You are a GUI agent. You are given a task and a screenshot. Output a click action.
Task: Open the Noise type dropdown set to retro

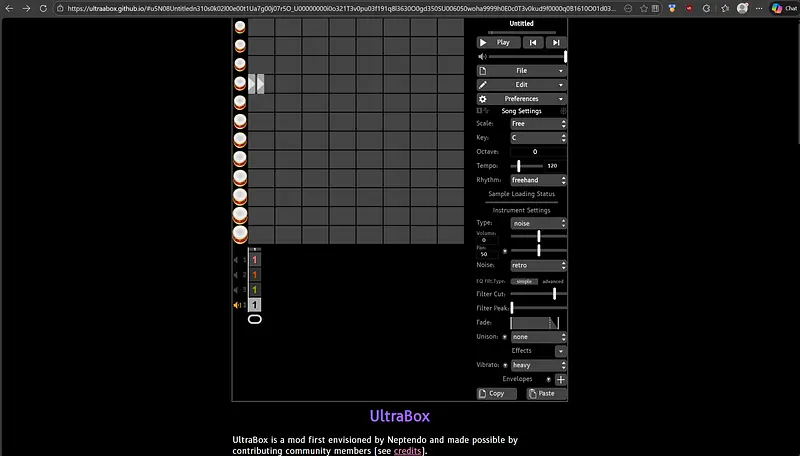coord(539,265)
